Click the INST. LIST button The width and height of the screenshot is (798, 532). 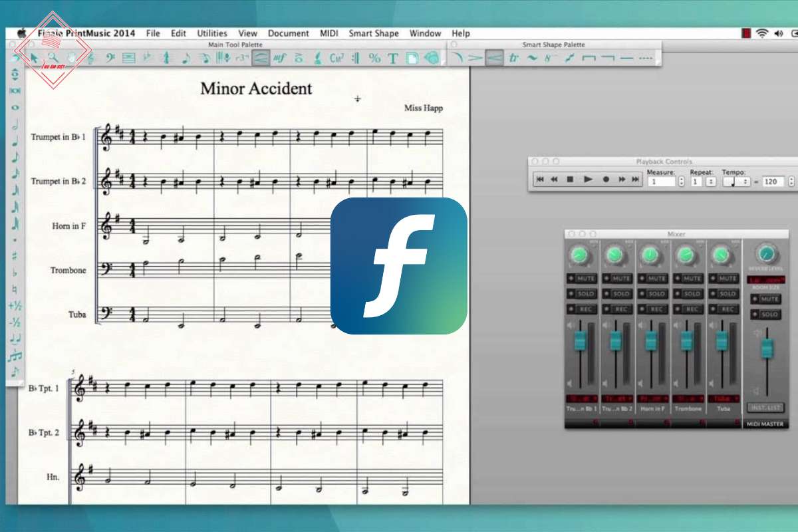(x=765, y=408)
